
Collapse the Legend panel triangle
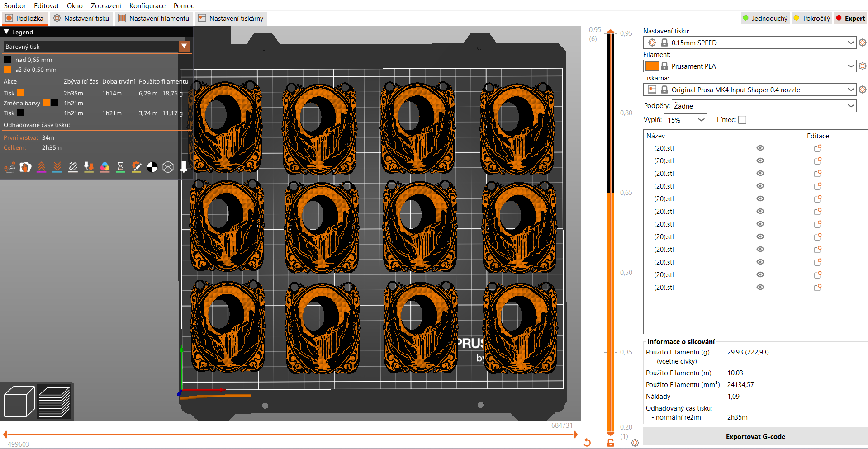[x=6, y=32]
